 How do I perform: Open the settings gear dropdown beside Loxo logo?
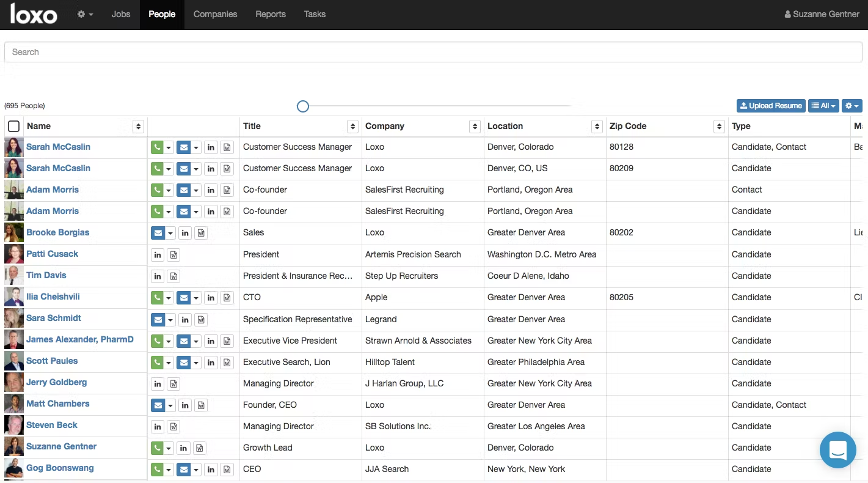pos(85,14)
